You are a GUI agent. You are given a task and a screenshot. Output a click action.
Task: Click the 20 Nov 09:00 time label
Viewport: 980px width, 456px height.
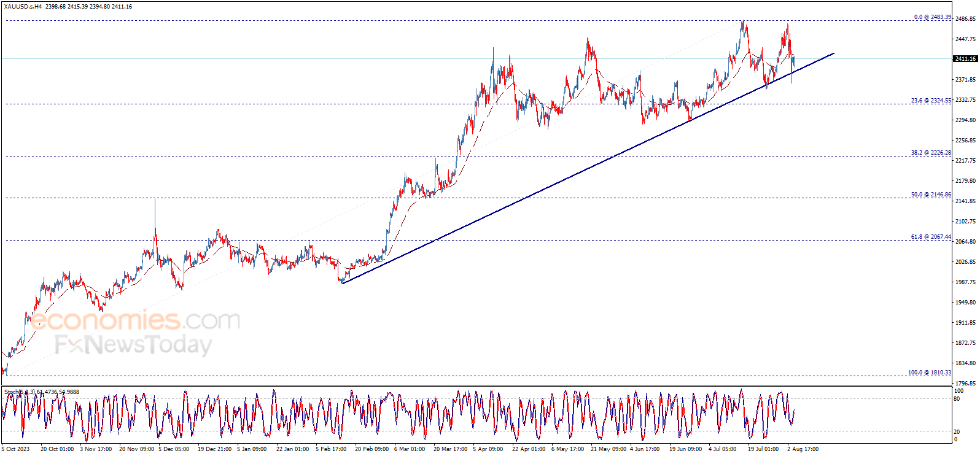pyautogui.click(x=136, y=449)
